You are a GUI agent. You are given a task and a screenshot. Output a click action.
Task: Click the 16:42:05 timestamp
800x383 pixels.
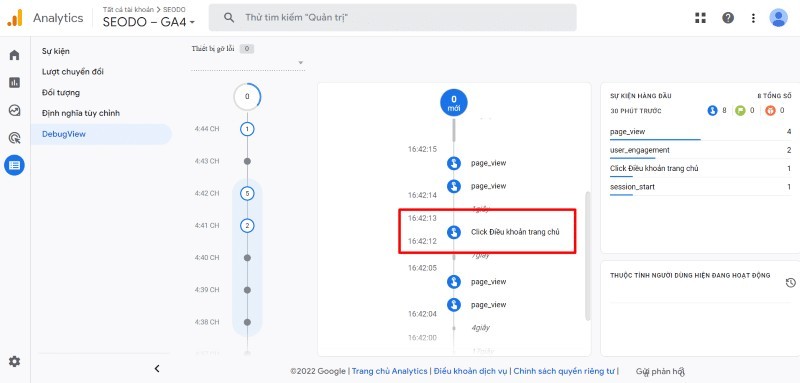coord(422,268)
